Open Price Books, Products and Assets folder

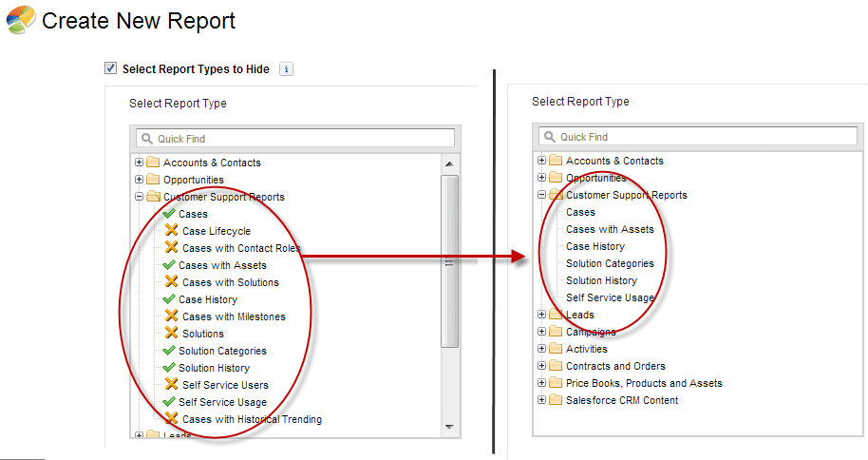(x=542, y=383)
